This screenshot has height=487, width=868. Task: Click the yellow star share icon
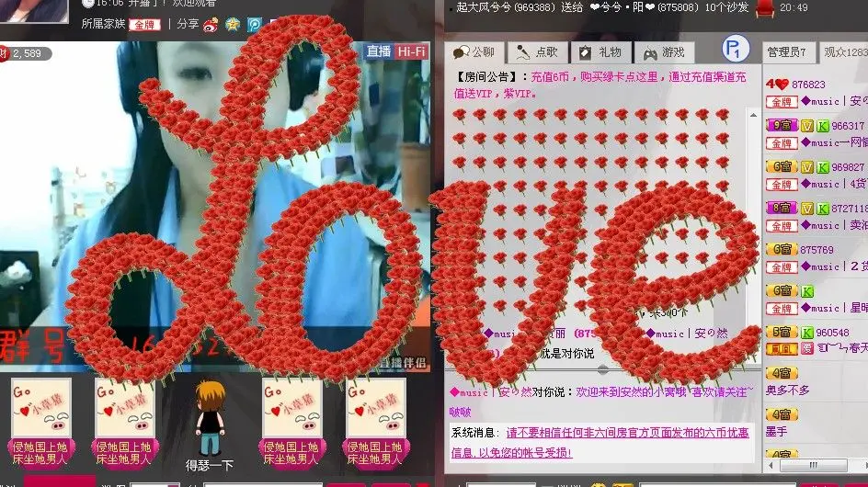pos(233,25)
